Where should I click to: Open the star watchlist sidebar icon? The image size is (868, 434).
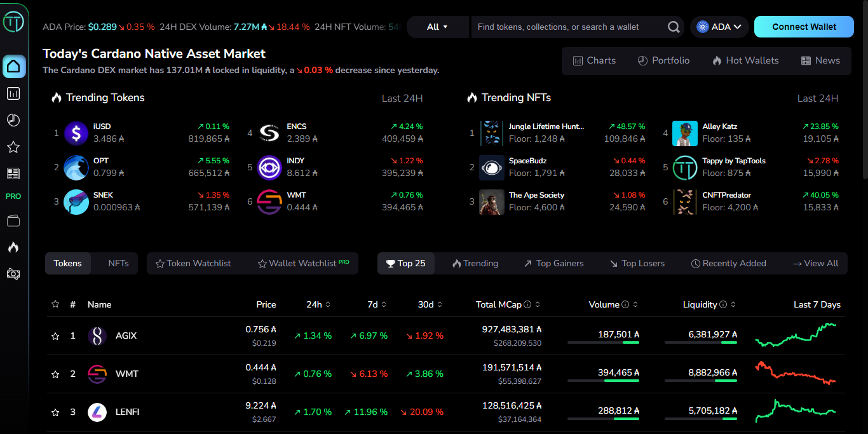tap(13, 147)
